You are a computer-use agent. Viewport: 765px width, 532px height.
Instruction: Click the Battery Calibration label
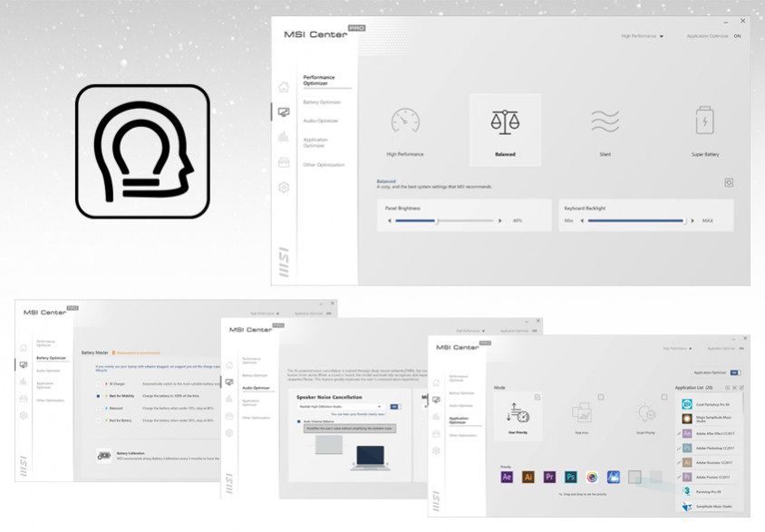(x=131, y=453)
